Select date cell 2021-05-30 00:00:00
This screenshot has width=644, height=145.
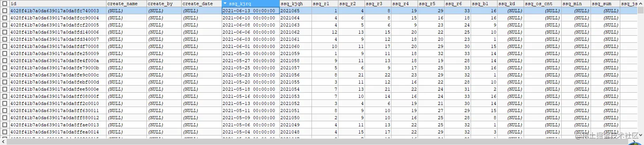click(251, 53)
